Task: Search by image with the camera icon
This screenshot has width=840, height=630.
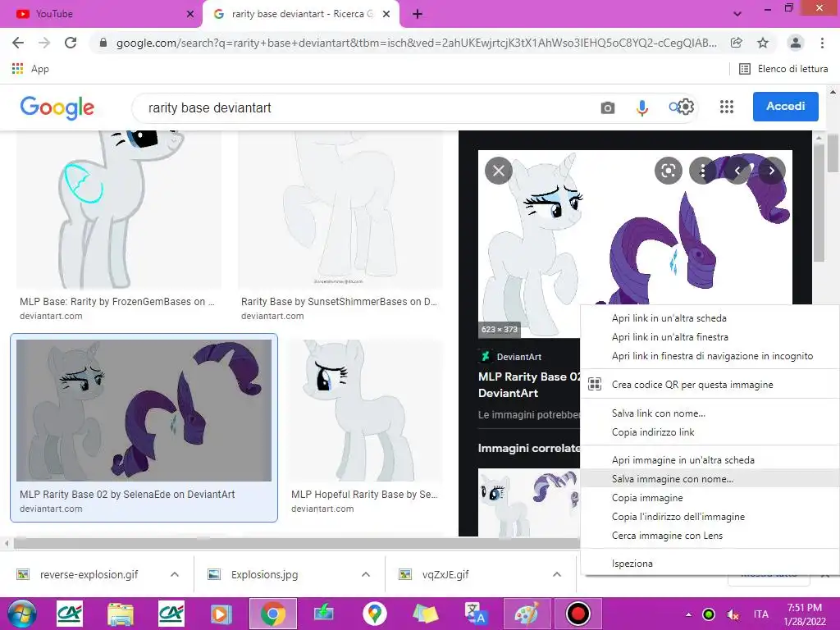Action: tap(608, 107)
